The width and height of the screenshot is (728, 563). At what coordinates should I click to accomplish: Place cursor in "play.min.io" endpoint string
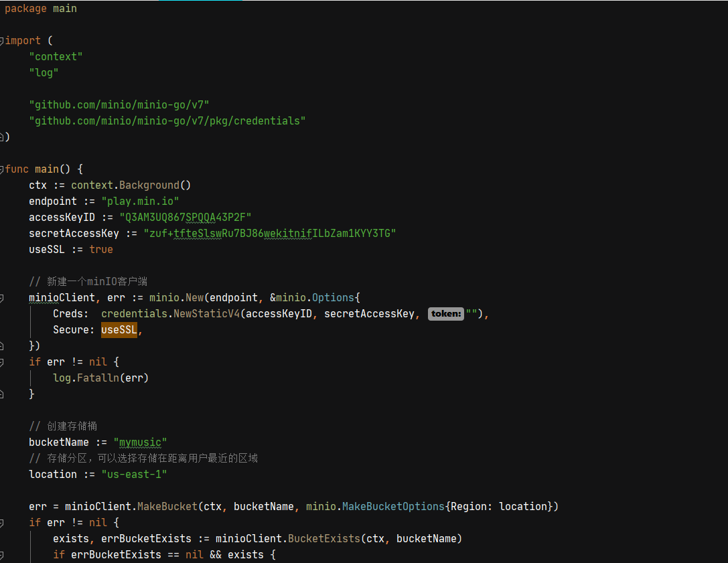[140, 202]
